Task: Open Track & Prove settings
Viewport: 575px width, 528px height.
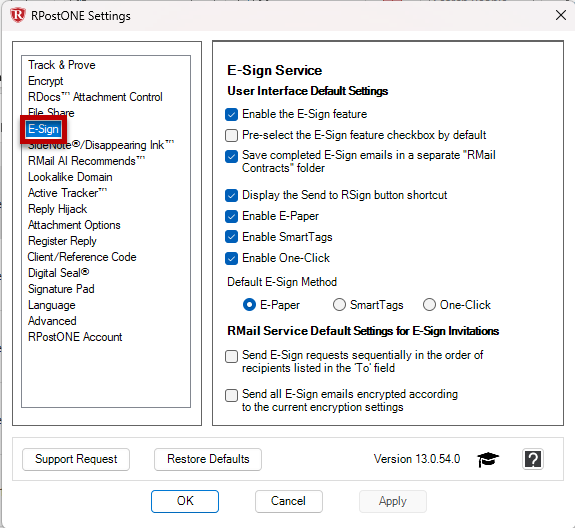Action: [62, 65]
